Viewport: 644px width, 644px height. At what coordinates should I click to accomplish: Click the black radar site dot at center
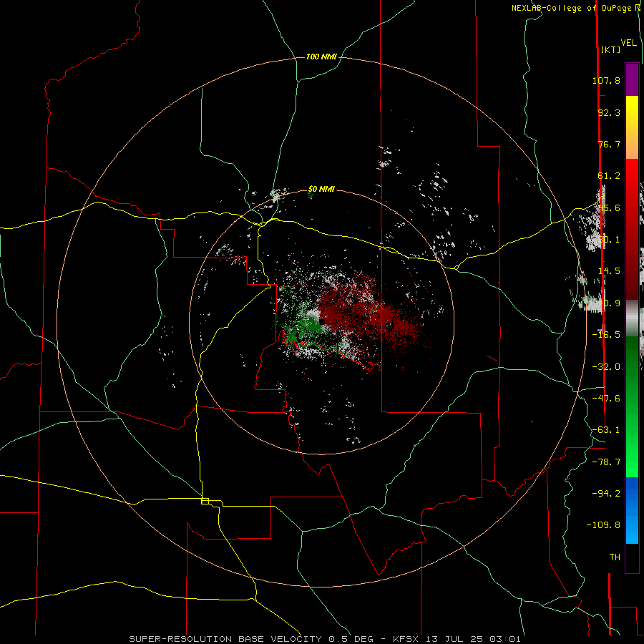[322, 321]
